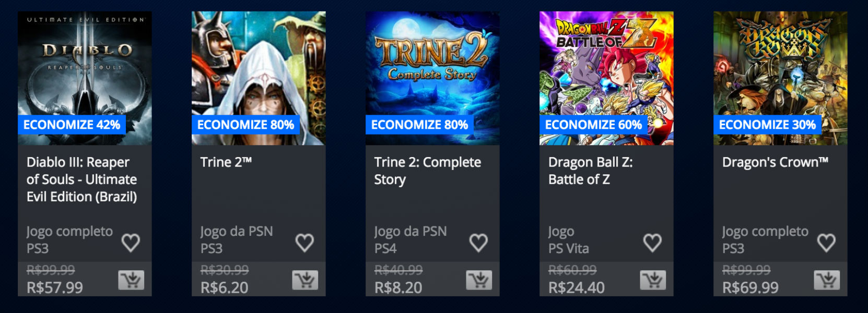Viewport: 868px width, 313px height.
Task: Open Dragon Ball Z cover artwork
Action: pyautogui.click(x=606, y=78)
